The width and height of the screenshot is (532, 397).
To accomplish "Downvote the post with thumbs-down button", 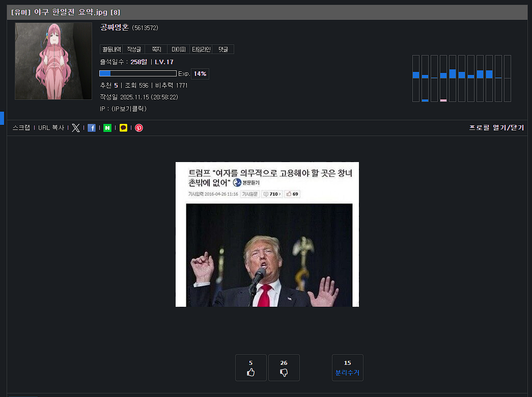I will 284,368.
